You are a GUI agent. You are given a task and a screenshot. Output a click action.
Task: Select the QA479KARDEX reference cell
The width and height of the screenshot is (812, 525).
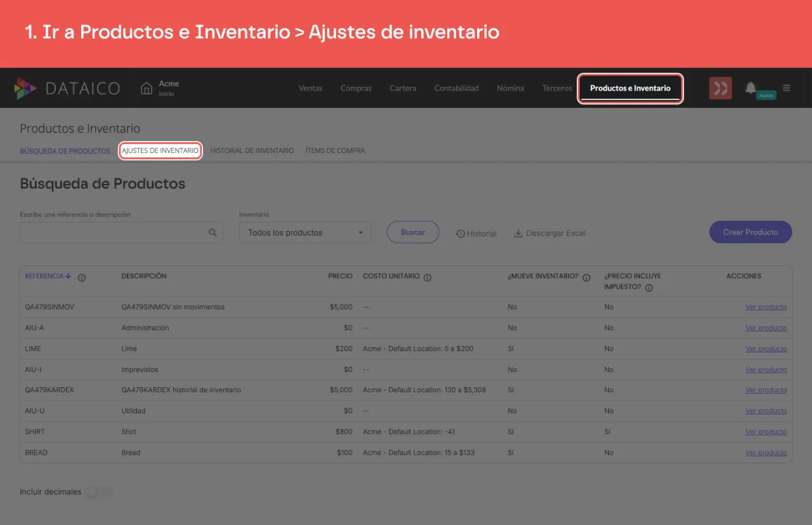49,390
